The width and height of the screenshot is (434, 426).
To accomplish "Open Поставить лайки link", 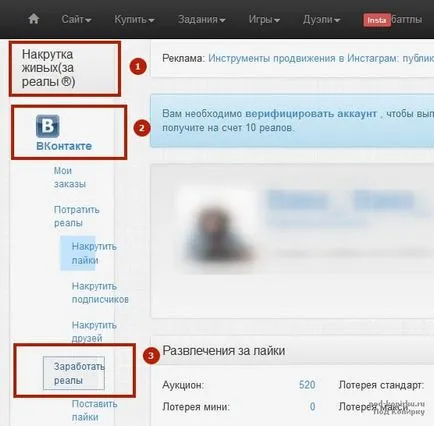I will [94, 410].
